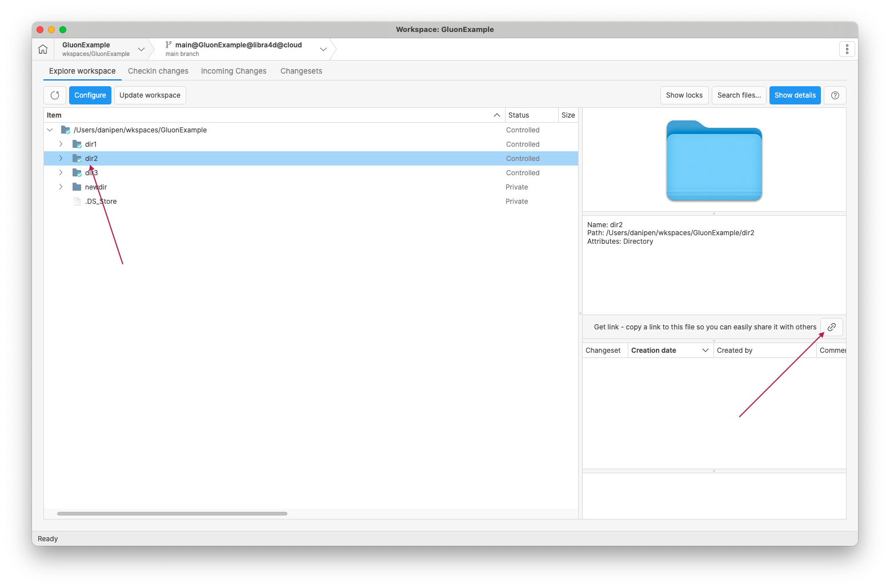This screenshot has height=588, width=890.
Task: Click the refresh icon next to Configure
Action: coord(54,95)
